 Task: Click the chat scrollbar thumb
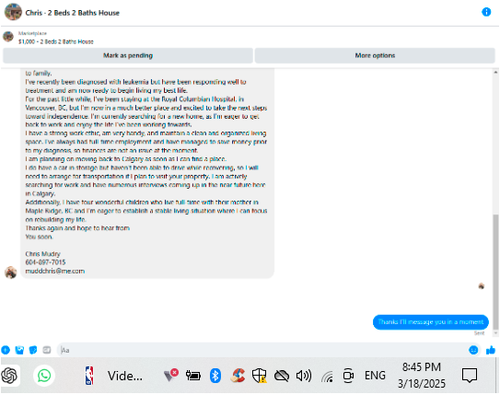click(496, 271)
